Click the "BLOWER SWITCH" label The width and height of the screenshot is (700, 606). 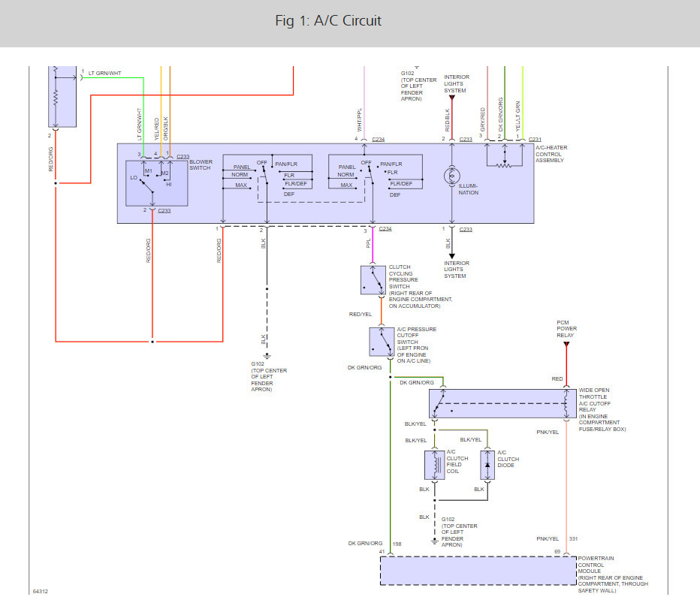click(201, 164)
